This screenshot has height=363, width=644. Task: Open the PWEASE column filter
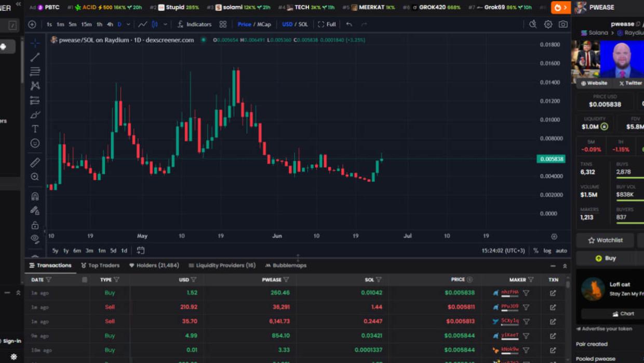pos(286,280)
